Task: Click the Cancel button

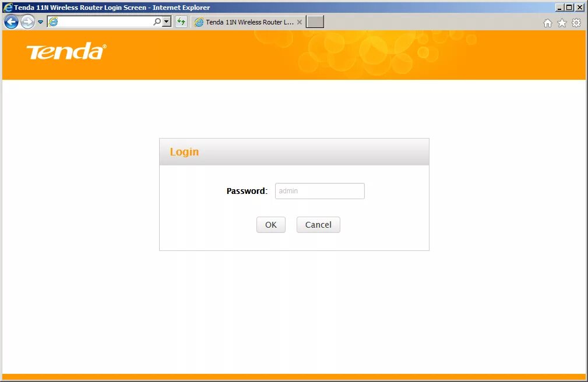Action: 318,225
